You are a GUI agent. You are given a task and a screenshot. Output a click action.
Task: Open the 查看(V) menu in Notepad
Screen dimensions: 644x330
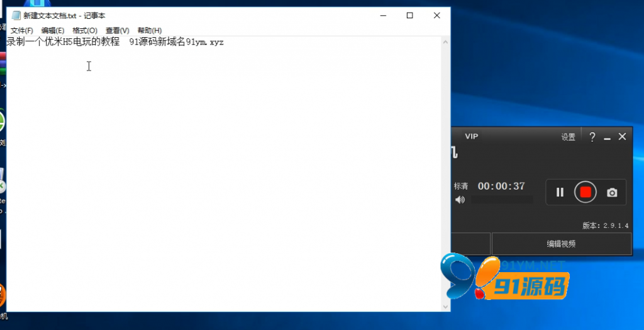117,30
